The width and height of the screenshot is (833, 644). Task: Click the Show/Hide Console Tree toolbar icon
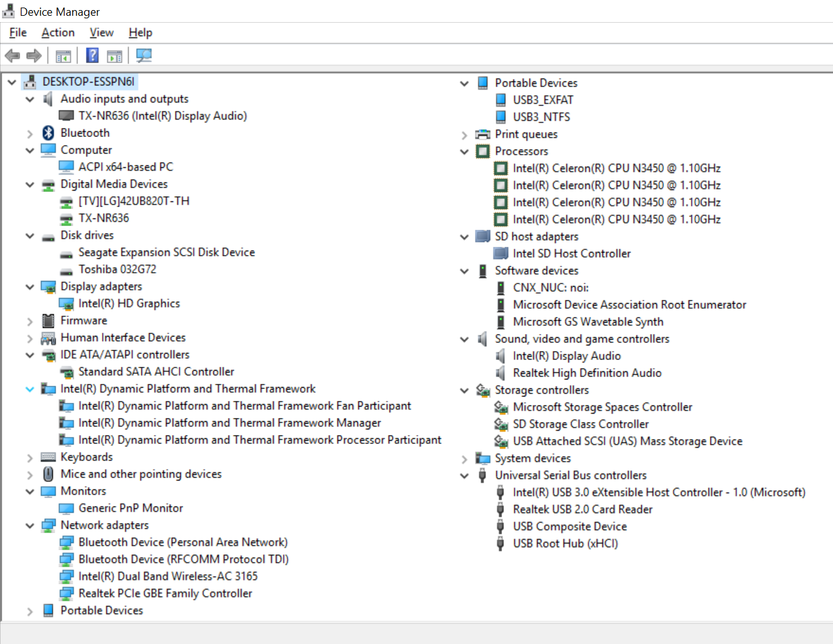pos(63,56)
